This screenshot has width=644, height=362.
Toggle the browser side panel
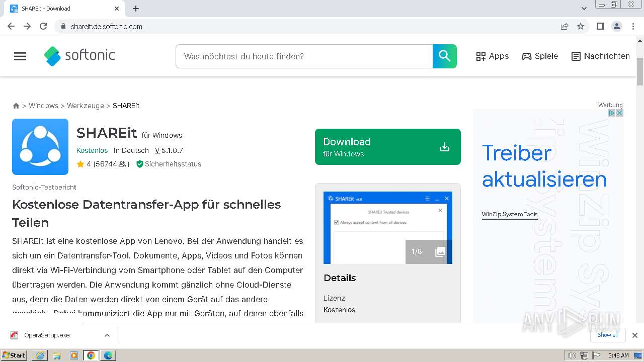pos(601,26)
